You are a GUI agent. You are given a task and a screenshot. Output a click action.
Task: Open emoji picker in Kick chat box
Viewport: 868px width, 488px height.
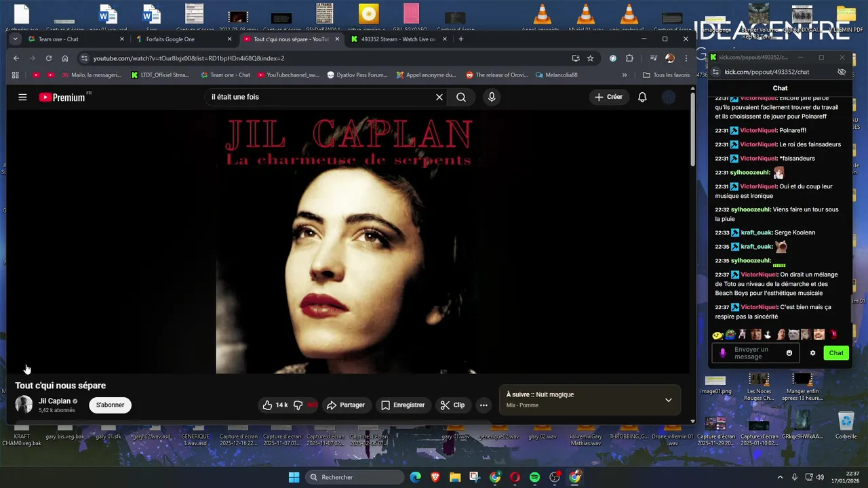(789, 353)
